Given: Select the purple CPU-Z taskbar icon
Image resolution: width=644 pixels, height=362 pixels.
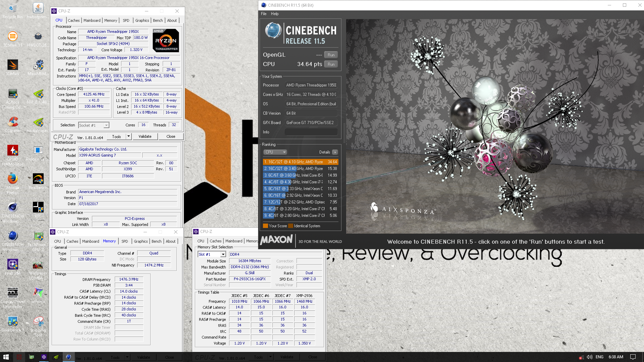Looking at the screenshot, I should [44, 357].
